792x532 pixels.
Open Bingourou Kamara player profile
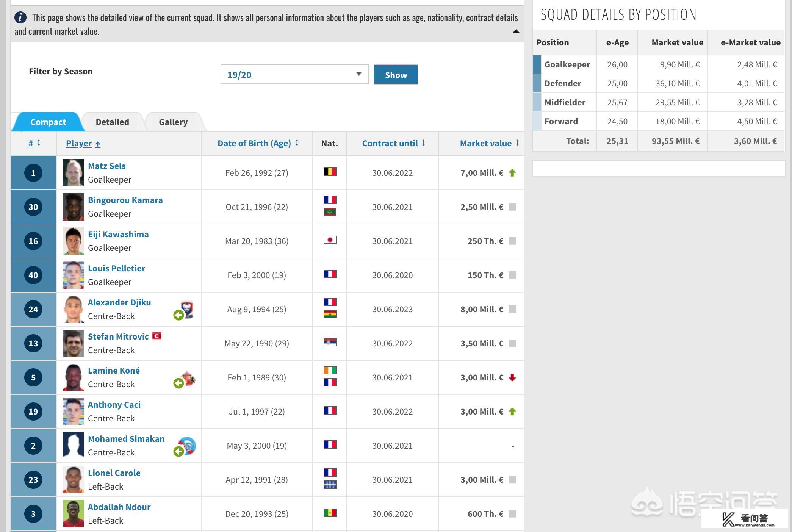(125, 200)
